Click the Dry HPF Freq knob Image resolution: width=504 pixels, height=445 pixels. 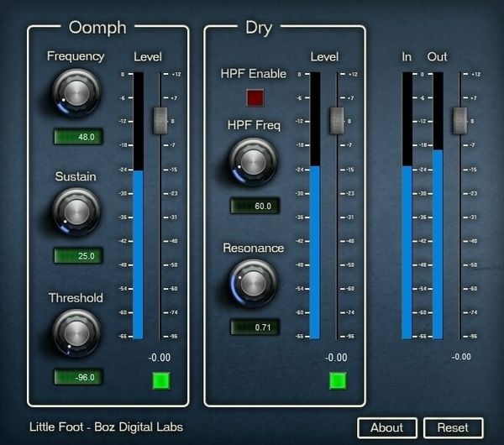click(x=254, y=160)
